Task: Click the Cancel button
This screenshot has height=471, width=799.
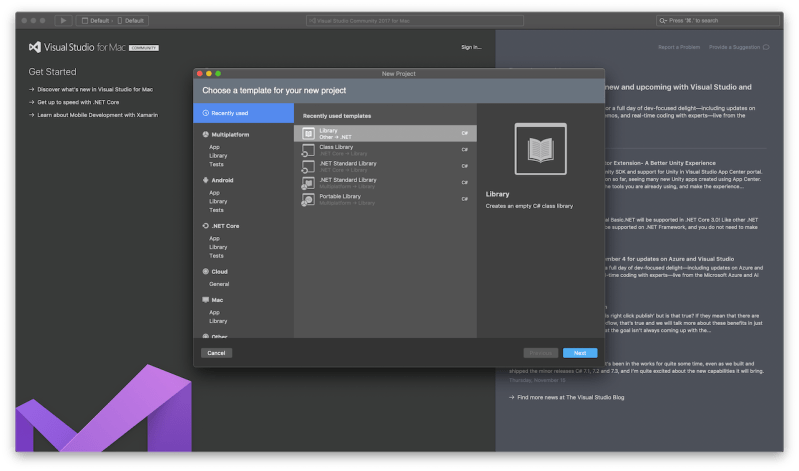Action: click(217, 353)
